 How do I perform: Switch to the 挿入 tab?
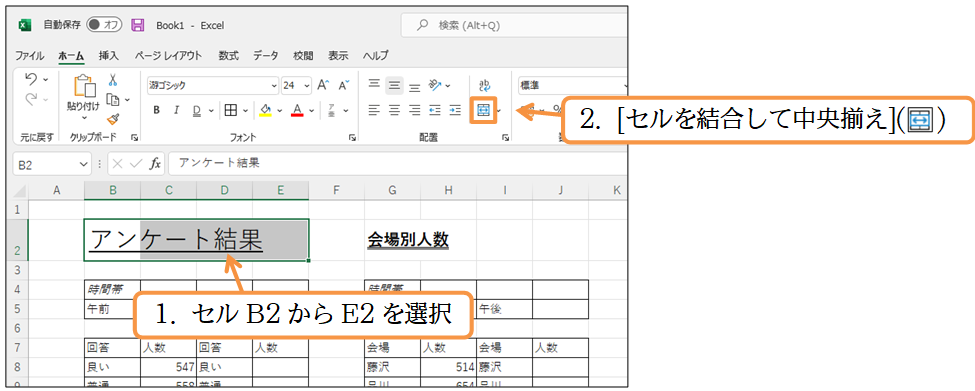click(109, 55)
